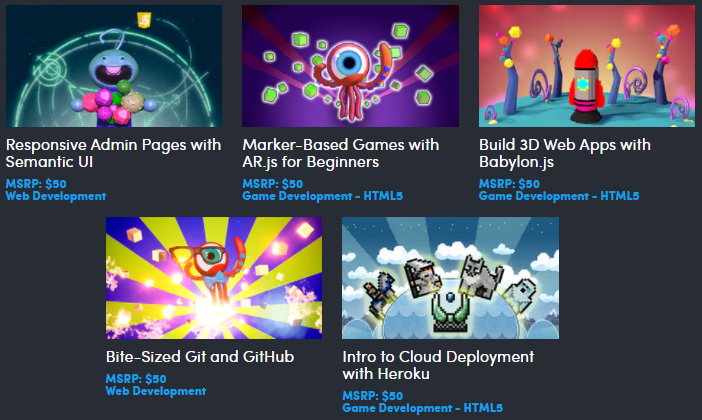This screenshot has width=702, height=420.
Task: Select the Babylon.js red rocket thumbnail
Action: pyautogui.click(x=587, y=66)
